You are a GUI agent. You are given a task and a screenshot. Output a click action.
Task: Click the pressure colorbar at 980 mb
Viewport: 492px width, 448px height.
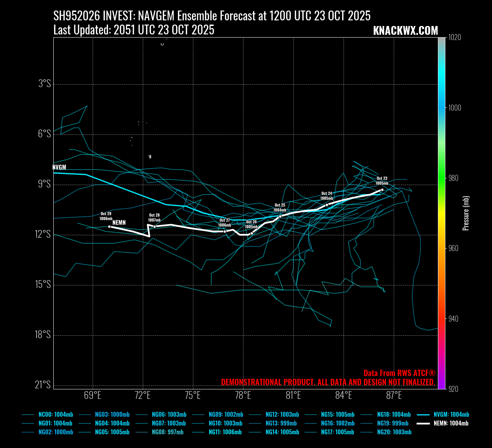(441, 178)
